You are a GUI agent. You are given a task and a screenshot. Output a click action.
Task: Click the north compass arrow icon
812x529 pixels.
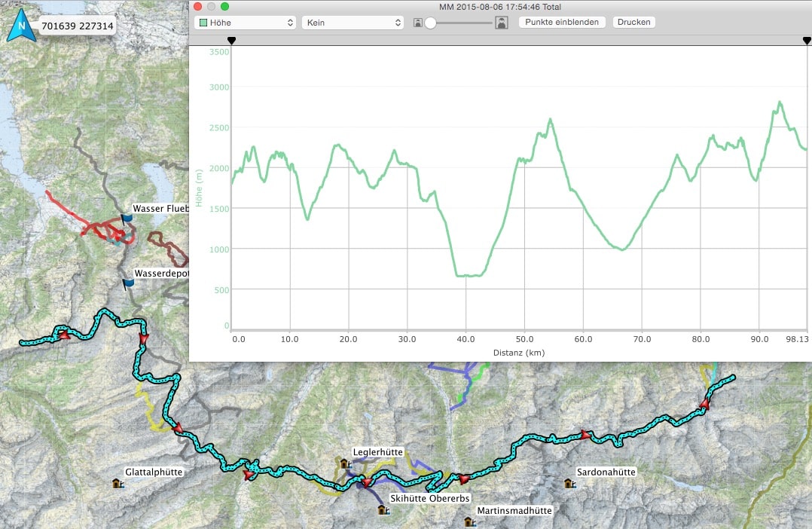(x=21, y=25)
